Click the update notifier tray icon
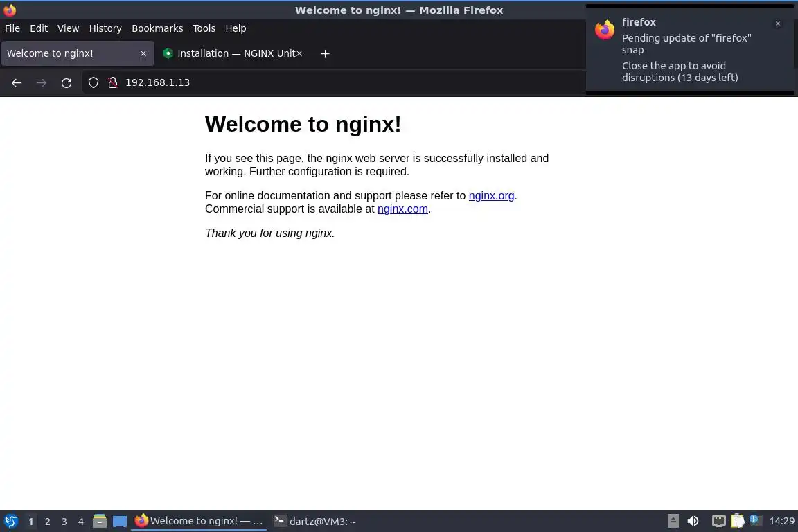The height and width of the screenshot is (532, 798). point(755,520)
